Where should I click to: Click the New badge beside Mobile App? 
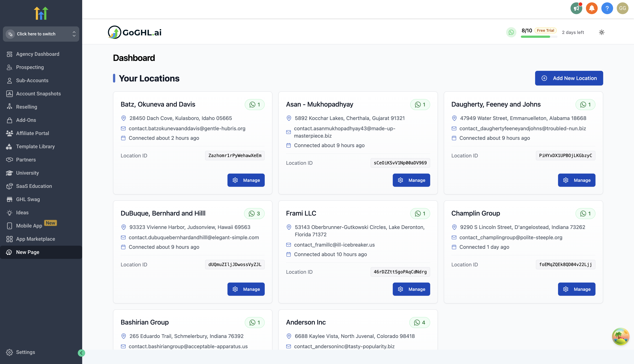pos(50,223)
